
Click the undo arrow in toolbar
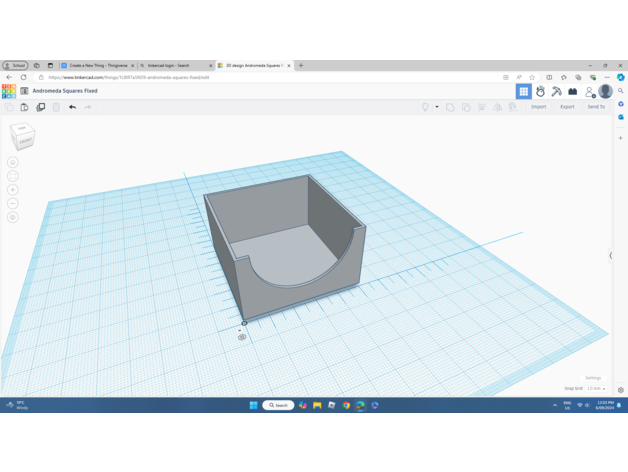point(72,107)
